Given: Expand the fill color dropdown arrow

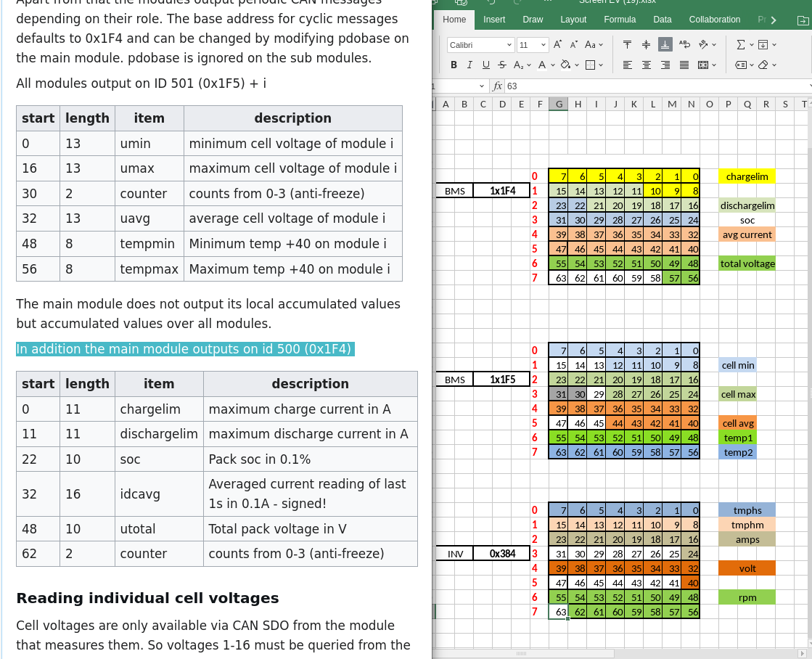Looking at the screenshot, I should coord(576,65).
